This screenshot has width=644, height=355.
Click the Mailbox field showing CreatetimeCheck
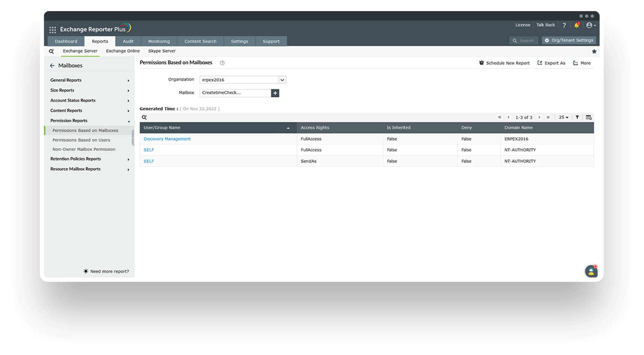235,93
